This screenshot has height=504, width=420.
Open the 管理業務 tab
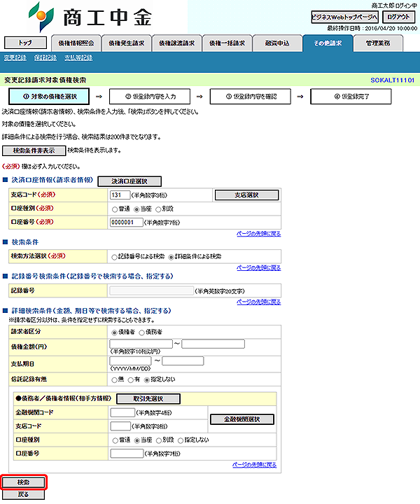pyautogui.click(x=378, y=43)
